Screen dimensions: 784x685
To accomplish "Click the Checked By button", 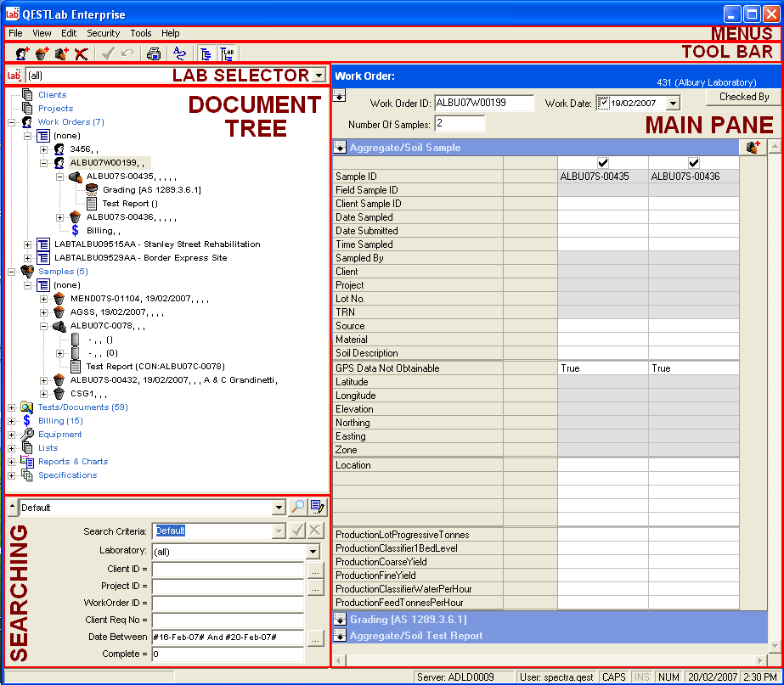I will point(743,98).
